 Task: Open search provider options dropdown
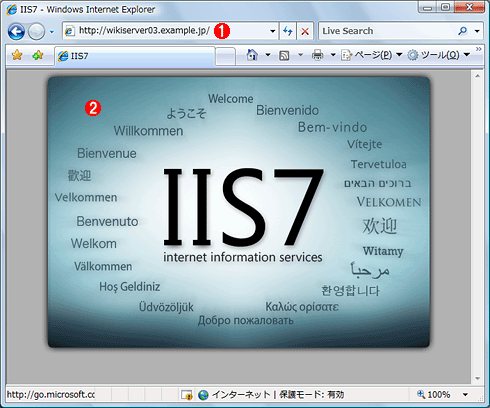477,31
